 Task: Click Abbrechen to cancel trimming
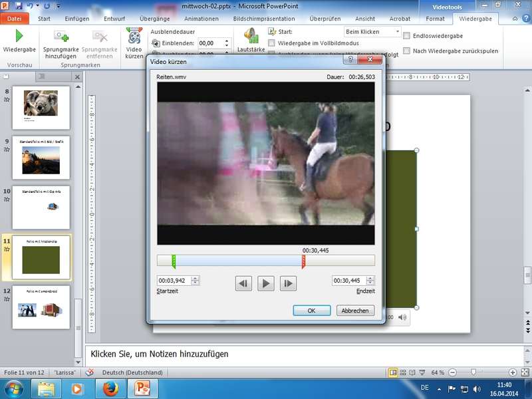[356, 311]
